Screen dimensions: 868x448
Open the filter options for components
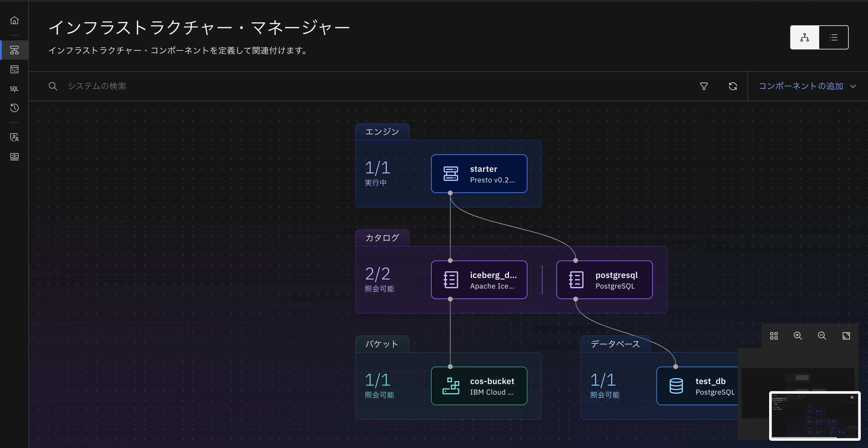coord(704,86)
